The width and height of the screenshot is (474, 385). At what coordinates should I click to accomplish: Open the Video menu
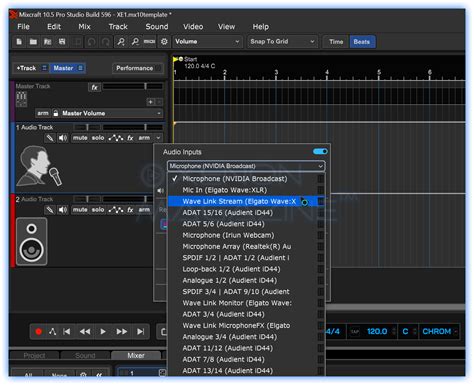click(x=193, y=27)
